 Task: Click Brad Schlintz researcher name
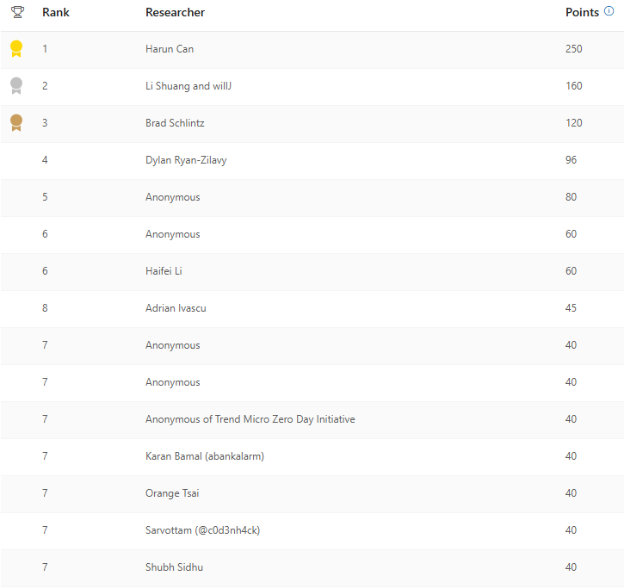click(x=177, y=123)
